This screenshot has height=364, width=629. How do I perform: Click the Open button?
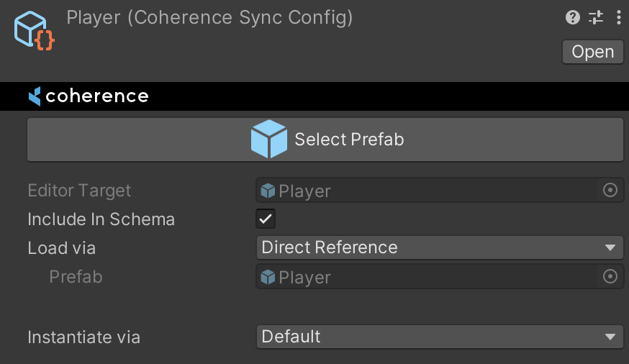click(x=592, y=52)
